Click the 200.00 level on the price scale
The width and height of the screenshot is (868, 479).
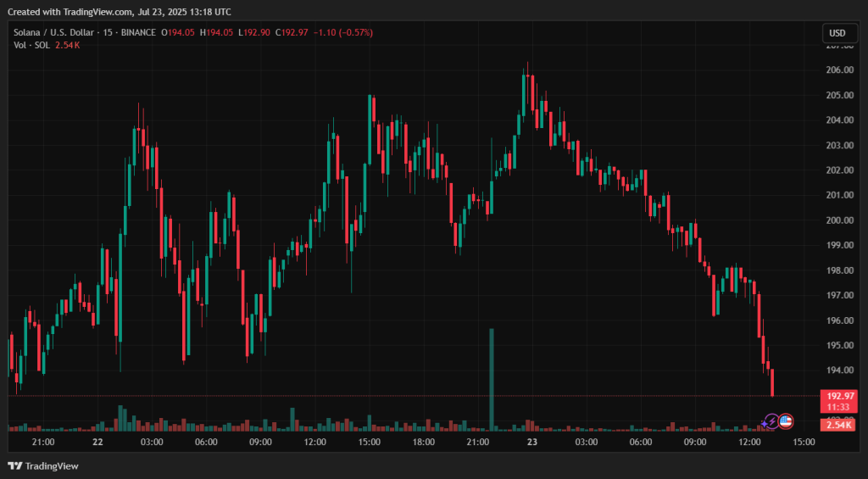(839, 220)
